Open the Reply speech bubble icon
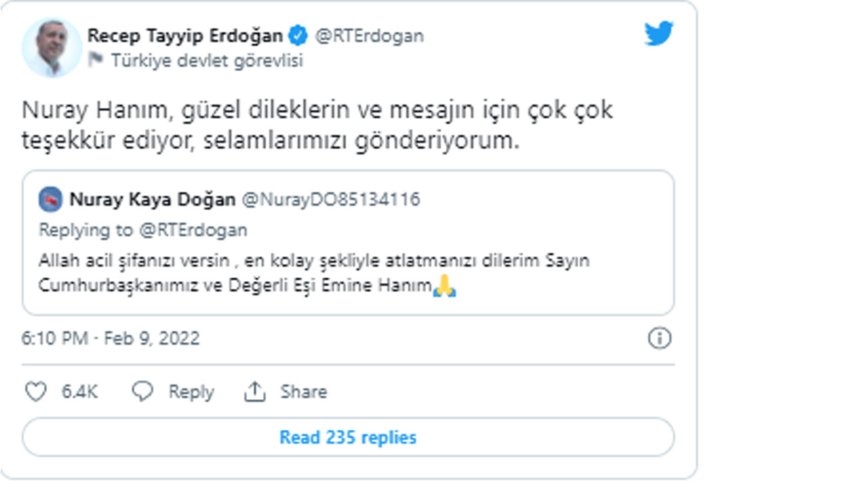 pyautogui.click(x=142, y=391)
